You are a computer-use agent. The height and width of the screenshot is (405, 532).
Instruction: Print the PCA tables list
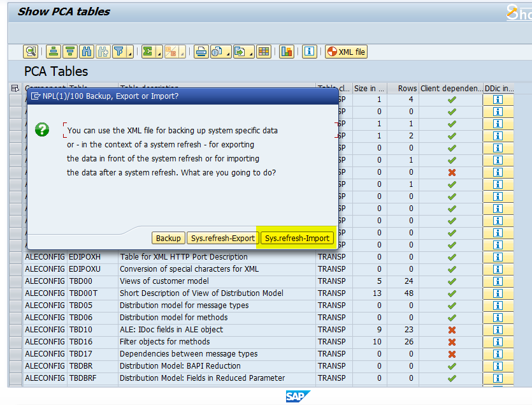pos(201,52)
